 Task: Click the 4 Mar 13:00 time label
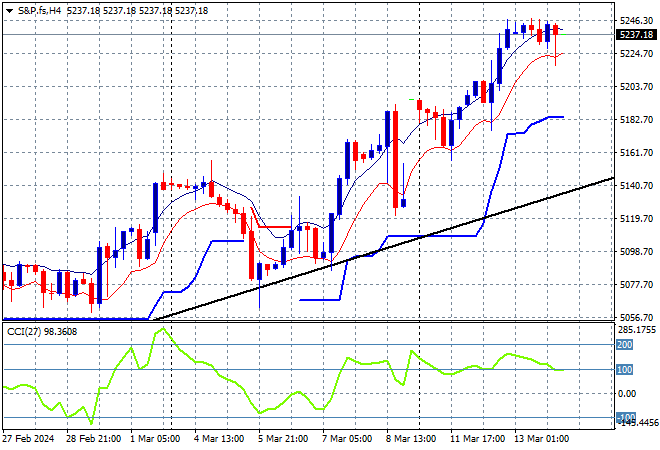(x=222, y=438)
